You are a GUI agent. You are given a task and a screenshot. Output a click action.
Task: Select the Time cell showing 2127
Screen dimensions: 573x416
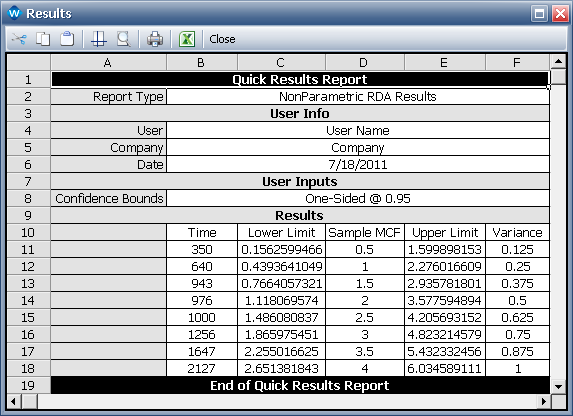[x=202, y=368]
